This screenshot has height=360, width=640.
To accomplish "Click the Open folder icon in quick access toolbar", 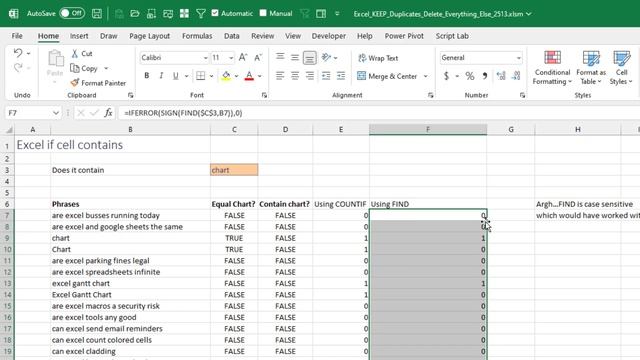I will click(x=135, y=13).
